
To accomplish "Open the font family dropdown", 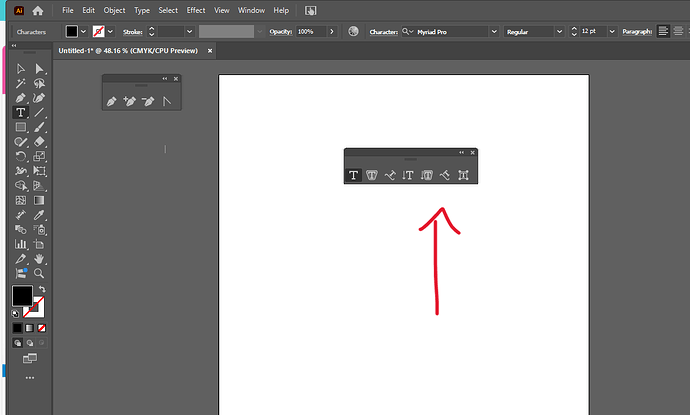I will point(494,32).
